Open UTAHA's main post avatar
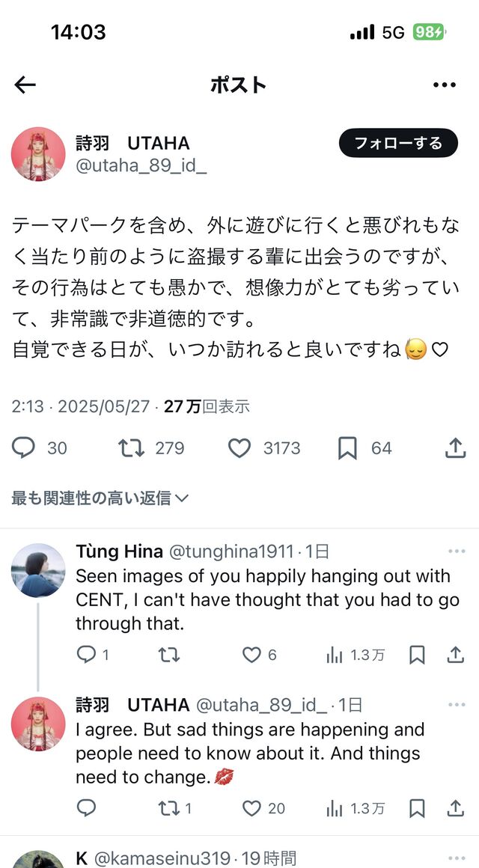Image resolution: width=479 pixels, height=868 pixels. click(x=38, y=154)
